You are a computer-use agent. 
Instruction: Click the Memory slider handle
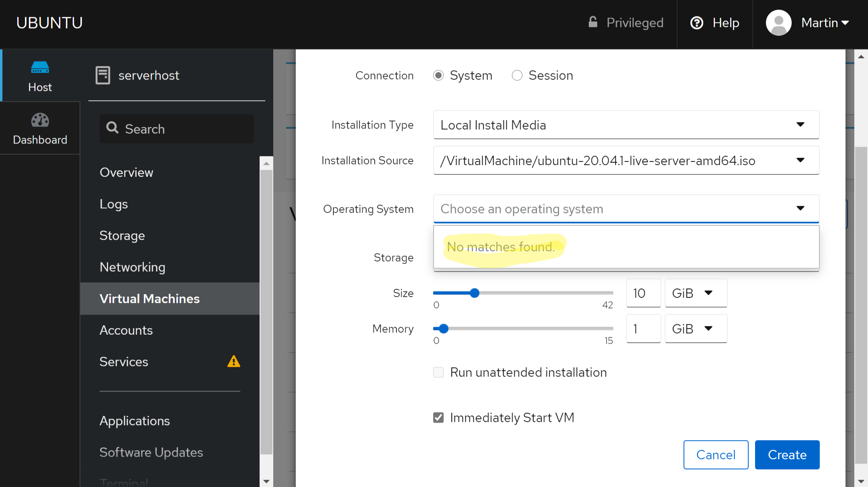click(443, 329)
